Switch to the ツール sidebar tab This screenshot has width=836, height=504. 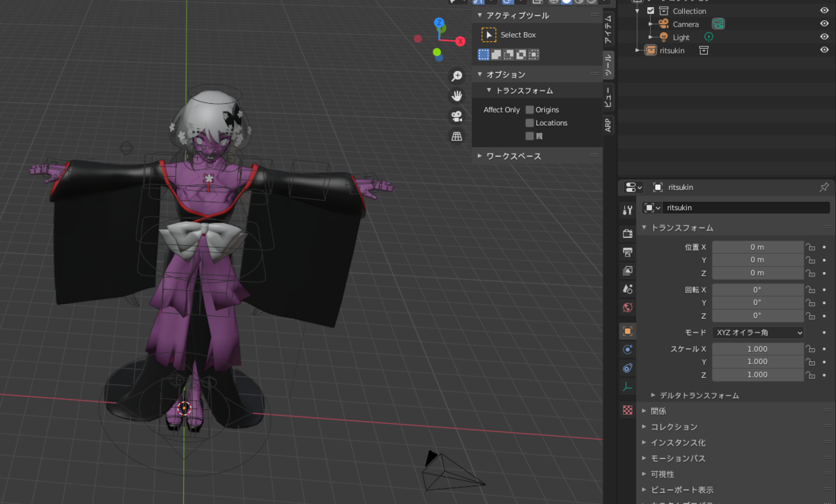point(608,65)
